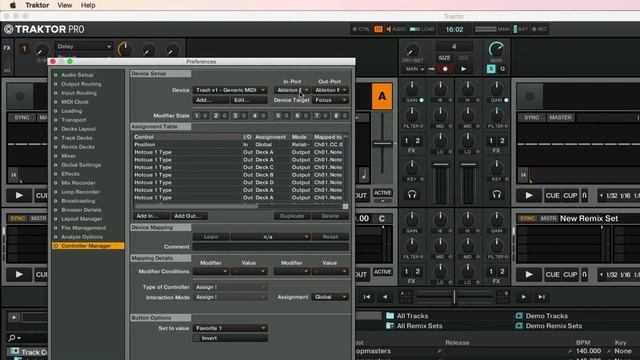The width and height of the screenshot is (640, 360).
Task: Click the Edit... device button
Action: click(249, 100)
